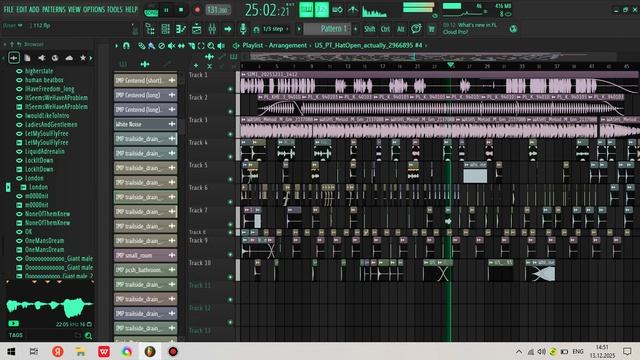Open the oscilloscope waveform display

point(374,11)
